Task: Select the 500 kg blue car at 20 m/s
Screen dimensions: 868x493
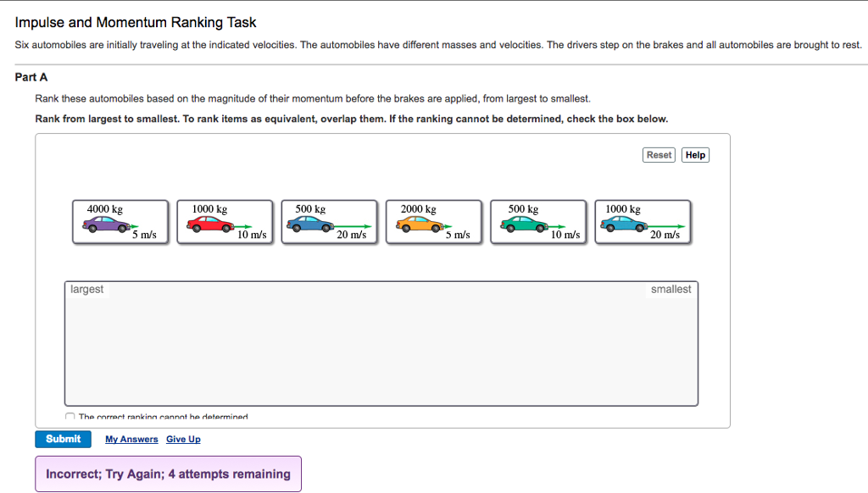Action: 329,221
